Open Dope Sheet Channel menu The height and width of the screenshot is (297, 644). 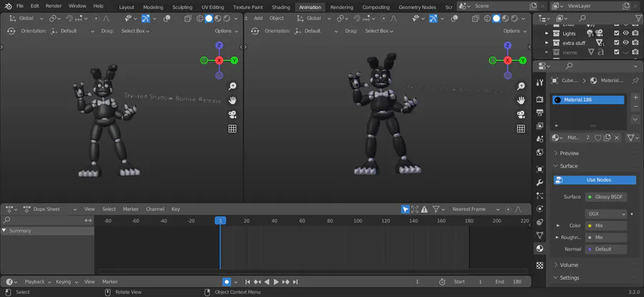pos(155,209)
